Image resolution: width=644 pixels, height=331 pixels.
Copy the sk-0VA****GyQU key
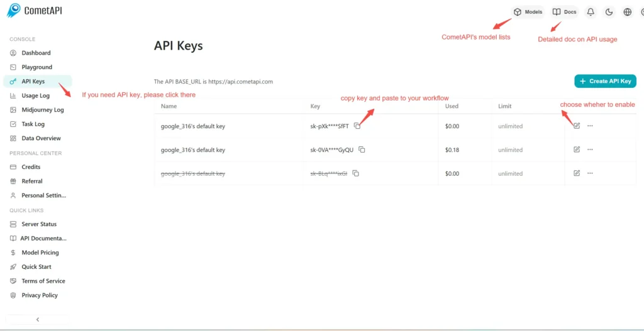pos(362,149)
